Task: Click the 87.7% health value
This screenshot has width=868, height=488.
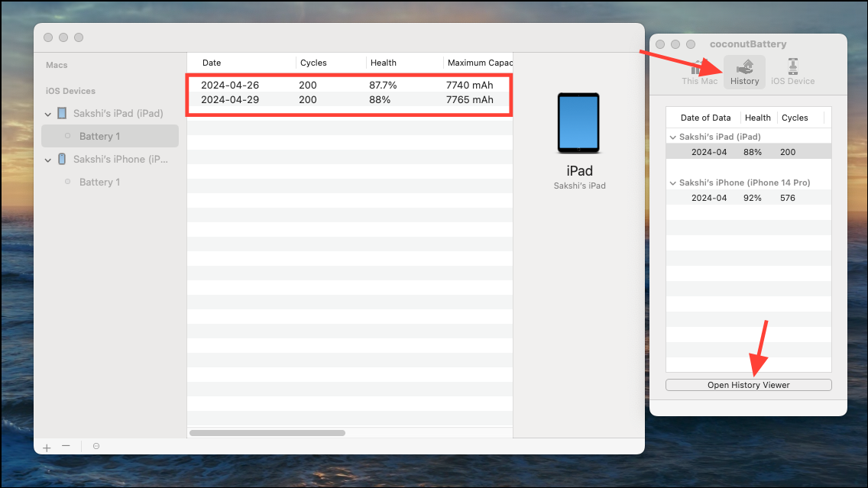Action: (x=383, y=86)
